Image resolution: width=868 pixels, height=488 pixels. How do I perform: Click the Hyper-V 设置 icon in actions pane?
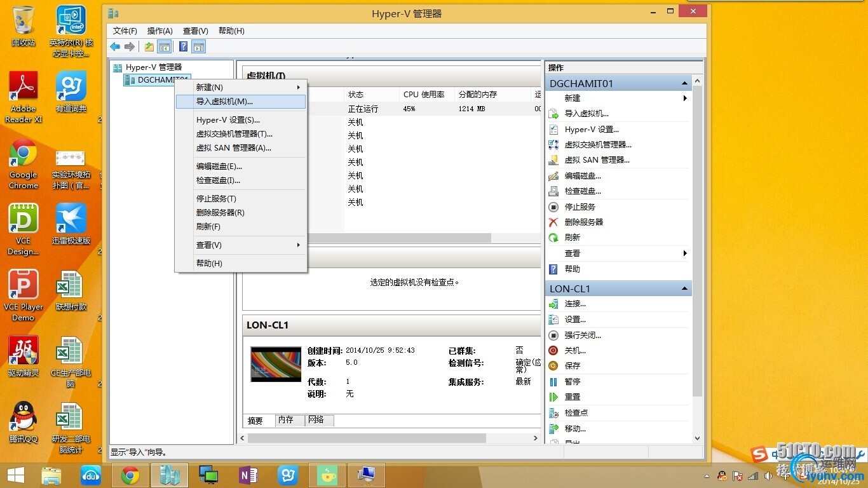[x=553, y=129]
